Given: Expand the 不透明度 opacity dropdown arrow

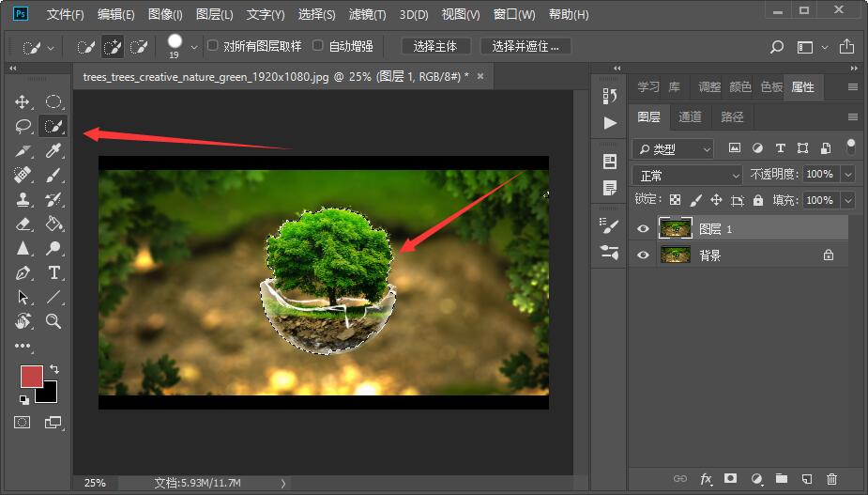Looking at the screenshot, I should coord(848,175).
